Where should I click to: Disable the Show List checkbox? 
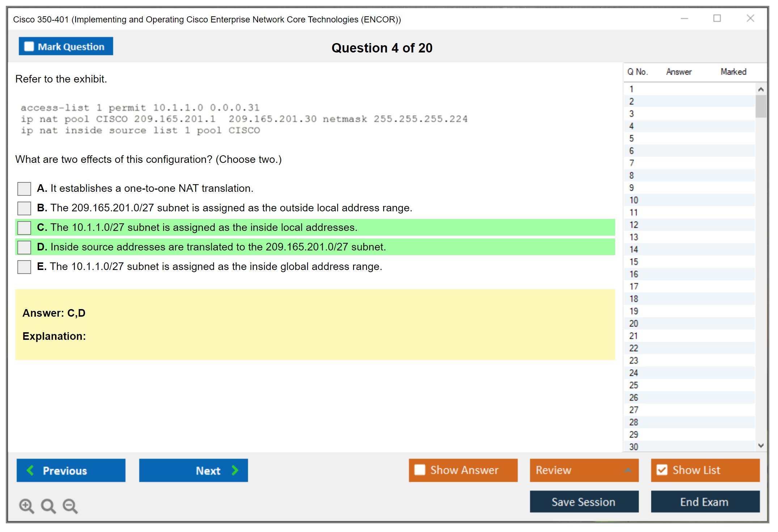coord(662,470)
